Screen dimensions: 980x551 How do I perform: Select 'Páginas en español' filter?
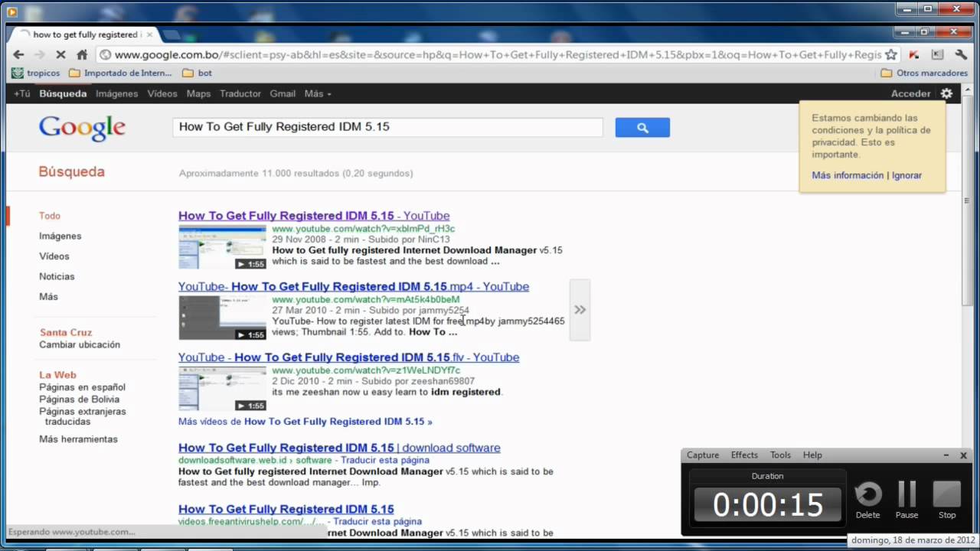tap(82, 387)
